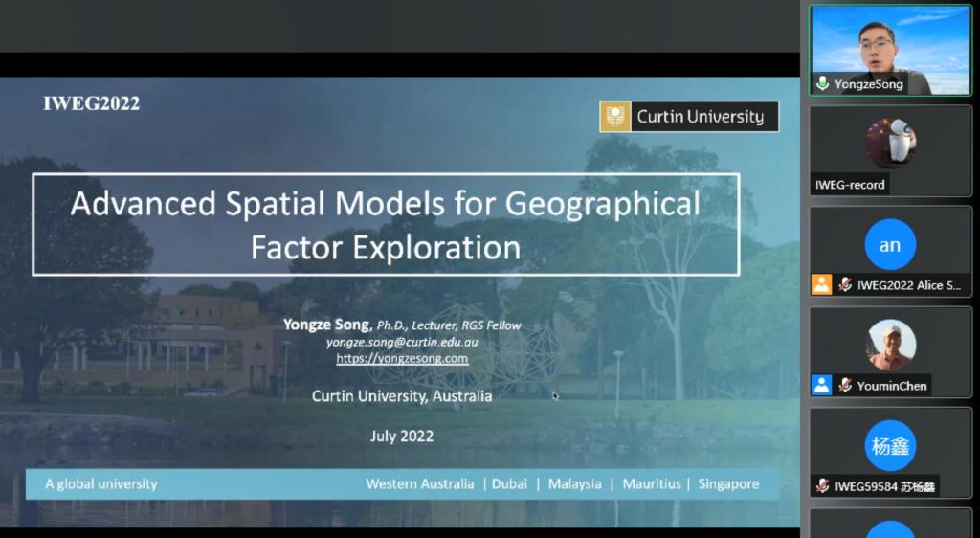Select the blue 'an' avatar circle

pyautogui.click(x=890, y=245)
